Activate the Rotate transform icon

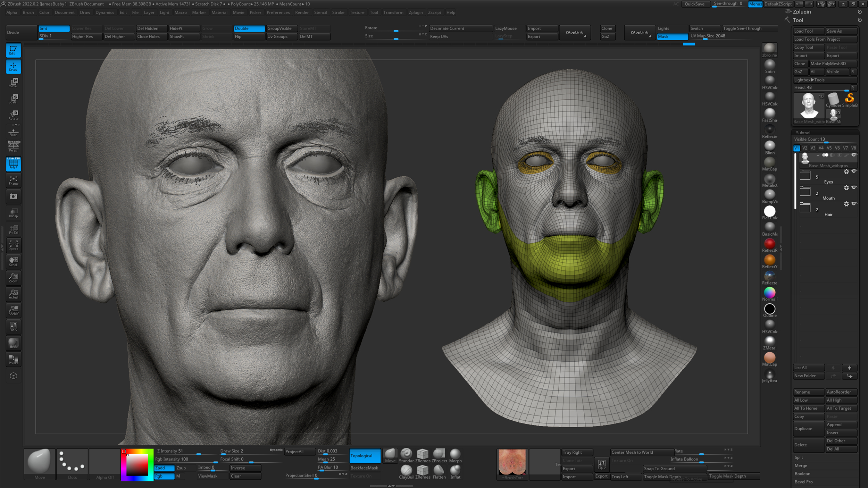pyautogui.click(x=14, y=115)
